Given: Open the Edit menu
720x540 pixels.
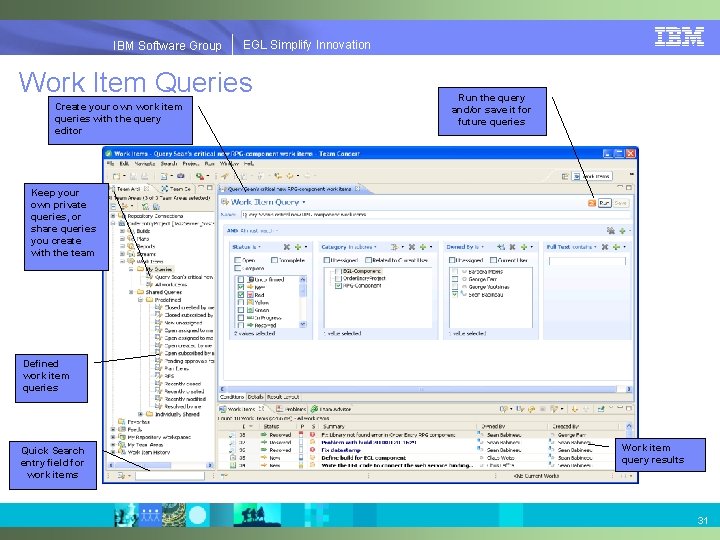Looking at the screenshot, I should point(124,163).
